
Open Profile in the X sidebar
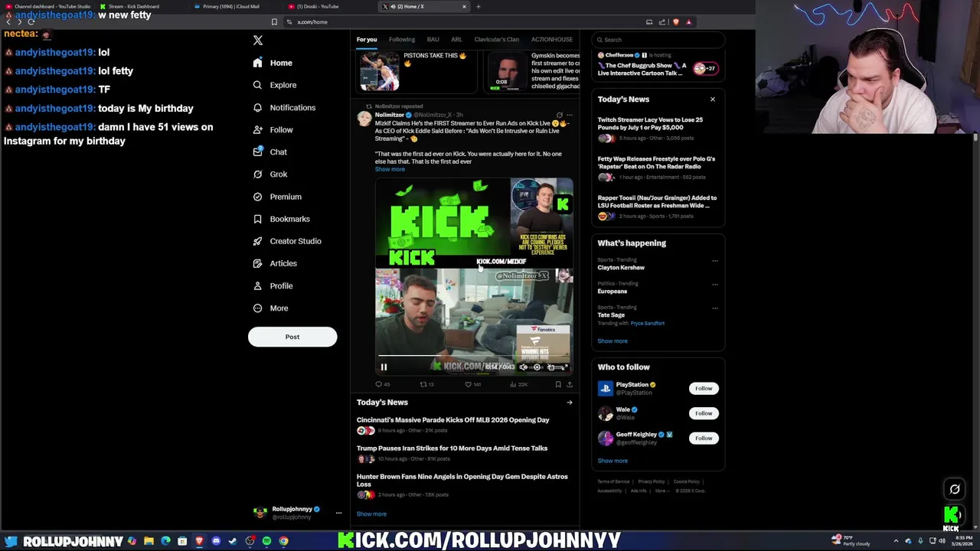pyautogui.click(x=273, y=285)
